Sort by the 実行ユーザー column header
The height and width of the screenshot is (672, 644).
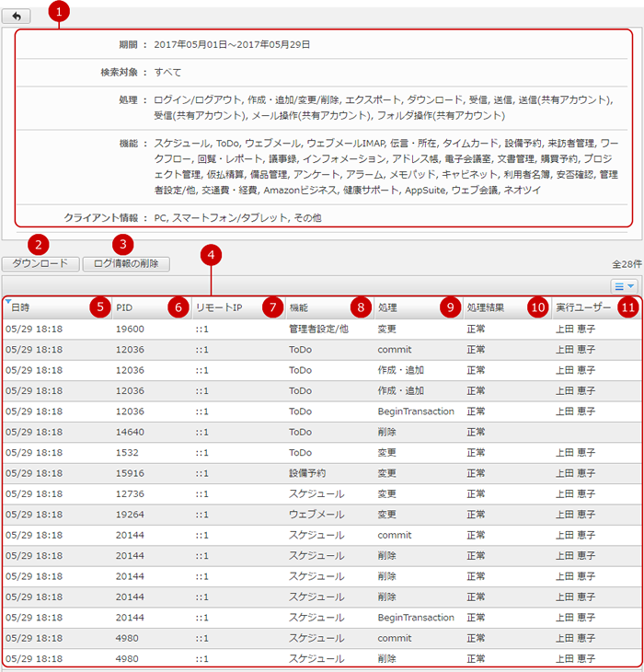[583, 307]
